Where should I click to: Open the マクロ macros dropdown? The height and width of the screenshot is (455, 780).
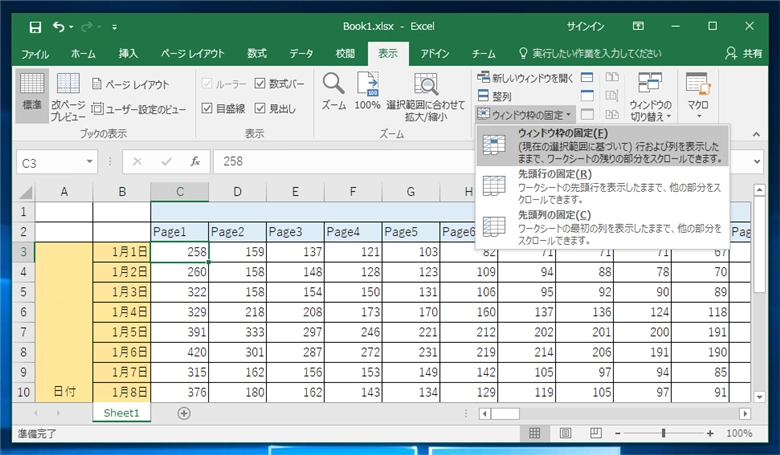tap(698, 96)
